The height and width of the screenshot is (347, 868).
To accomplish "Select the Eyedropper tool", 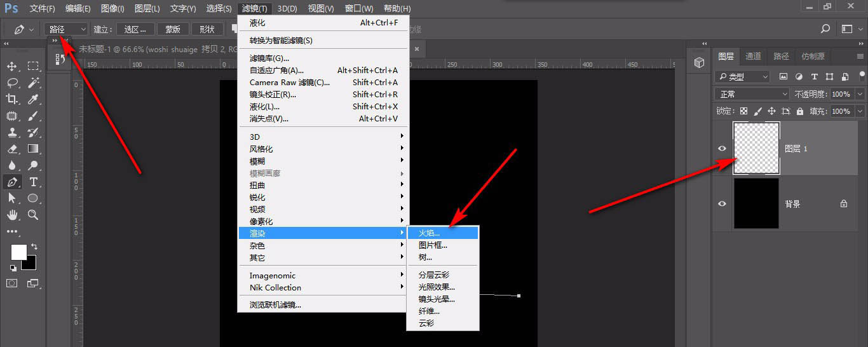I will [33, 99].
